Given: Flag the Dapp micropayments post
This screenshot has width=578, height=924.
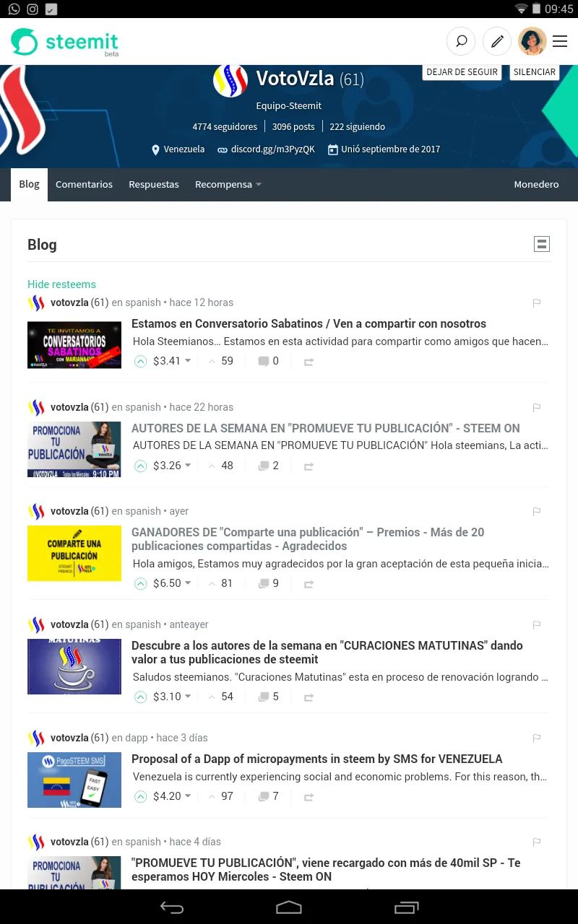Looking at the screenshot, I should click(537, 738).
